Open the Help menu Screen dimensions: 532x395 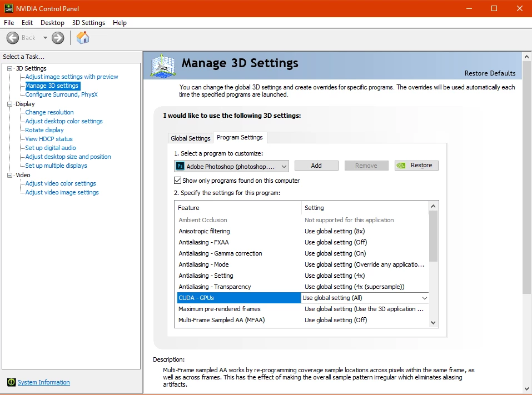[120, 23]
